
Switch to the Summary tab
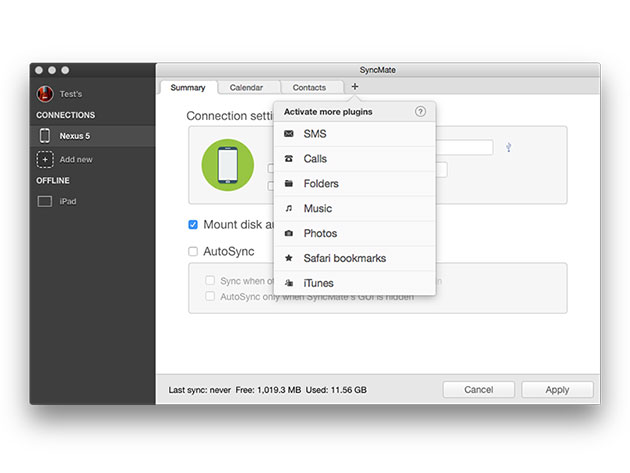point(188,88)
